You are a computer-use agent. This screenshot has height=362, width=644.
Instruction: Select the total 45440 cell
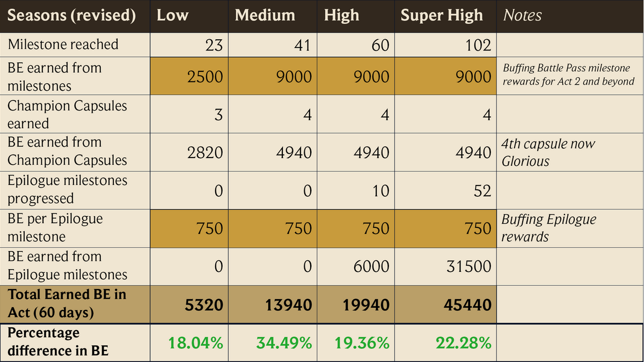coord(467,305)
